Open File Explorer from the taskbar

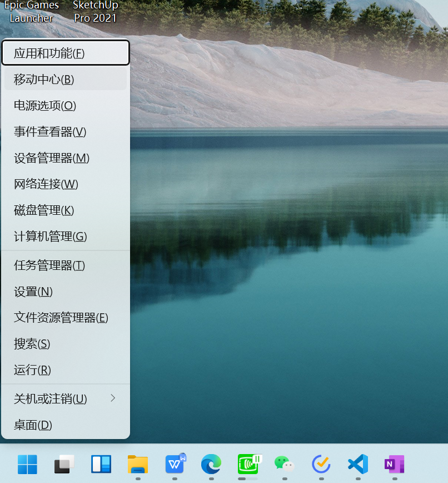coord(137,464)
